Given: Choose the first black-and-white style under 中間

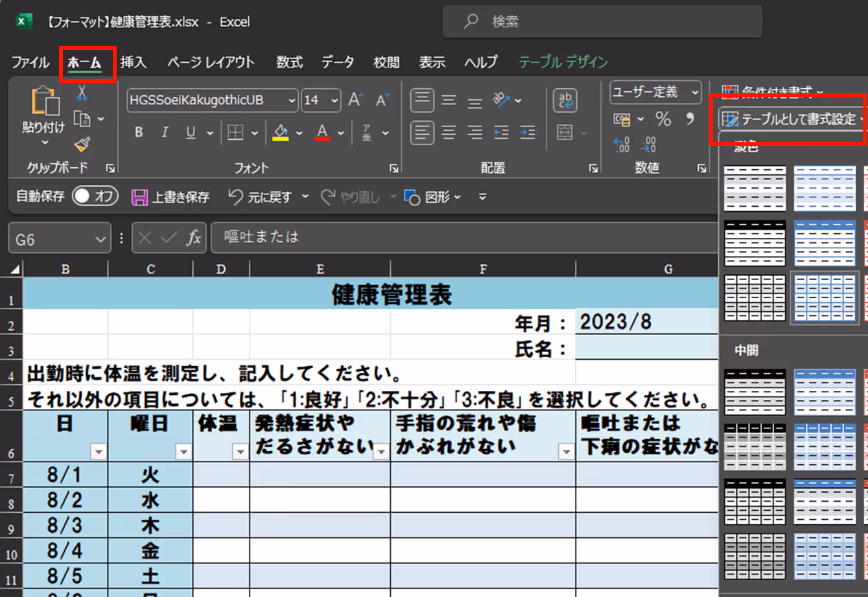Looking at the screenshot, I should pos(755,392).
